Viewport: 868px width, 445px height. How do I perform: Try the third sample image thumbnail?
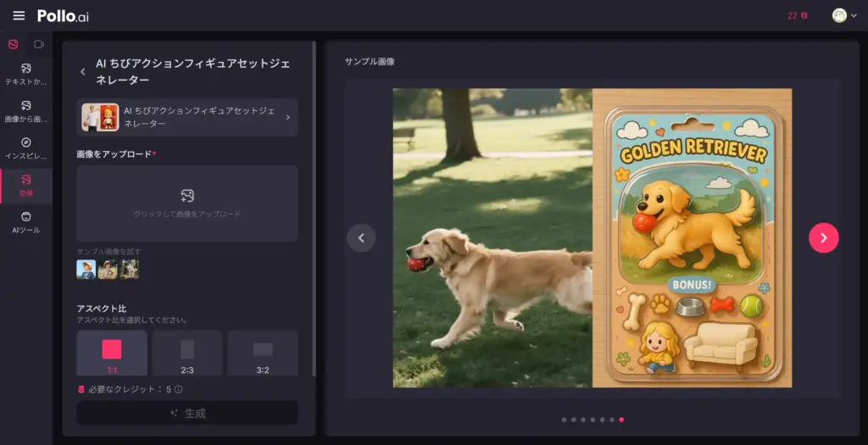(x=129, y=270)
